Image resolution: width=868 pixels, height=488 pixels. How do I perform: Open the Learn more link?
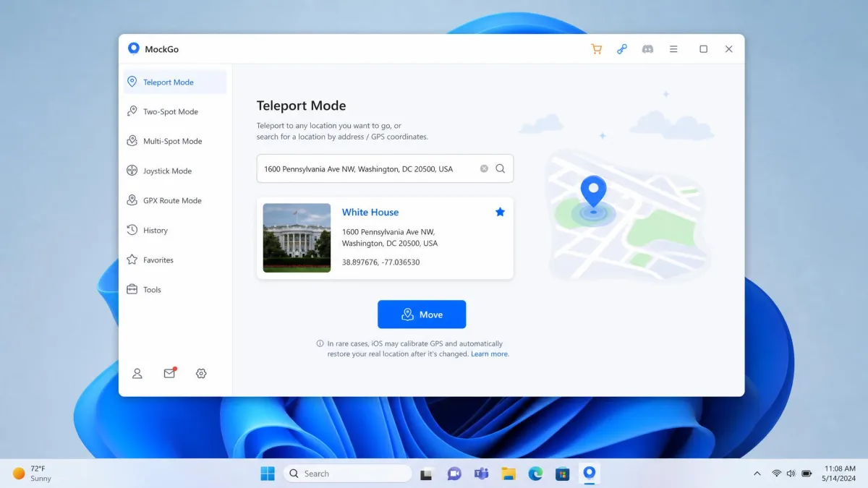point(490,354)
